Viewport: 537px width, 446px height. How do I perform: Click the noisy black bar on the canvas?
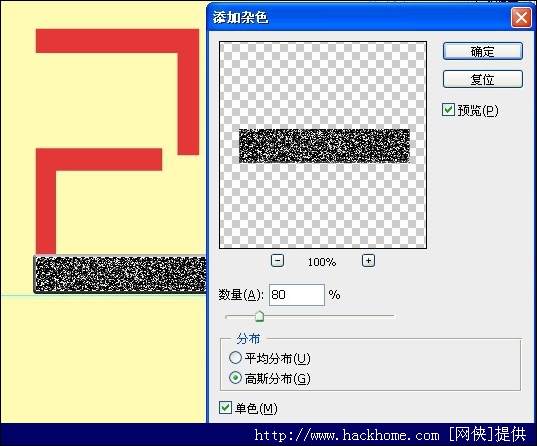pyautogui.click(x=120, y=274)
